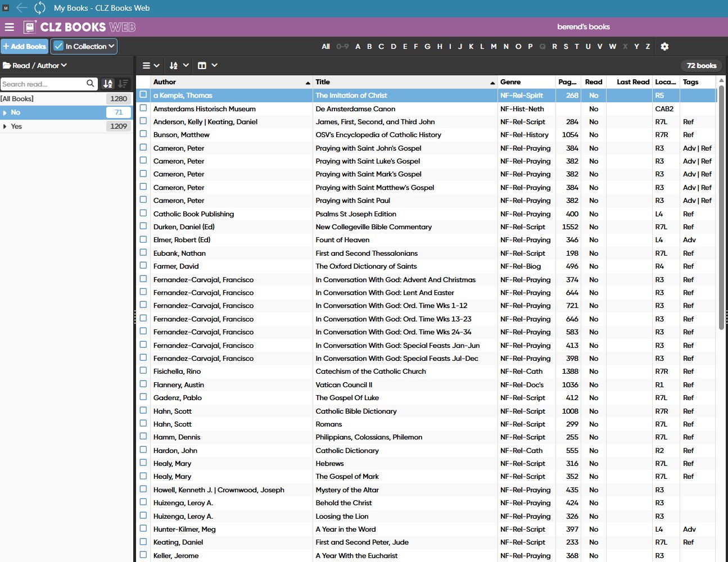Expand the Yes folder group
Screen dimensions: 728x562
[x=5, y=126]
